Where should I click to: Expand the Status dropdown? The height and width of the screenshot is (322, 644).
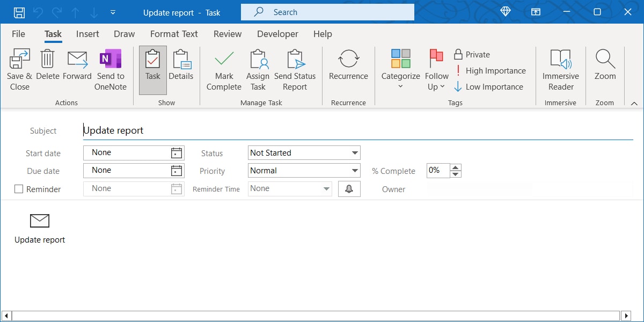tap(355, 153)
